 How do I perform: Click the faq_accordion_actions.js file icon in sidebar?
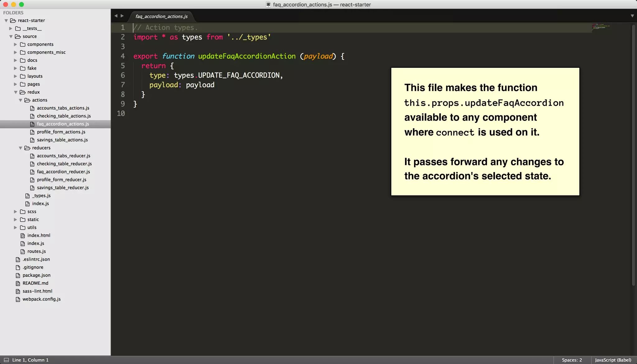click(x=32, y=124)
